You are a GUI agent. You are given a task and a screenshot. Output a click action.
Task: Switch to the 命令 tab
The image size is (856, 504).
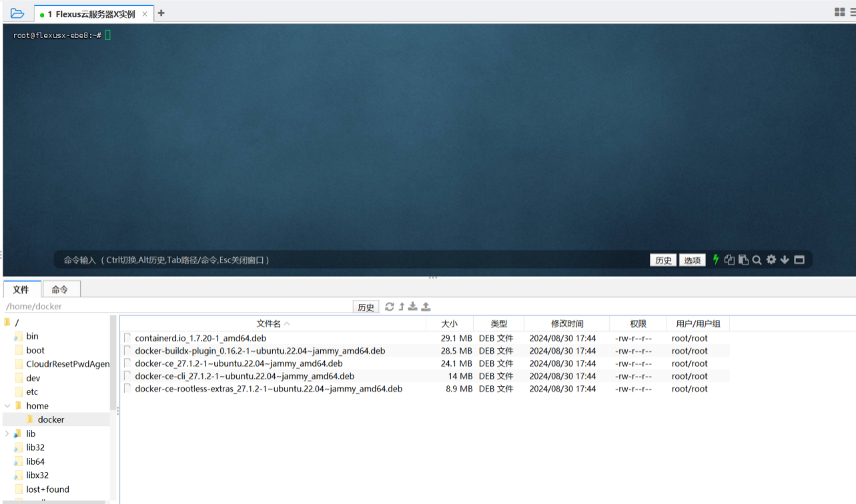[x=60, y=289]
